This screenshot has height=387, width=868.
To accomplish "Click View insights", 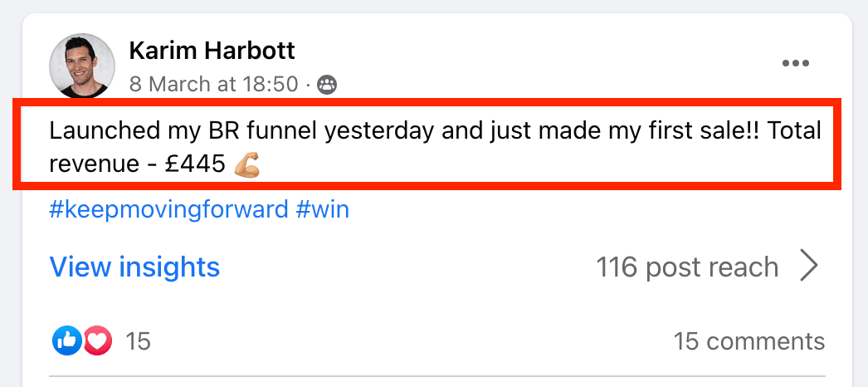I will (x=134, y=267).
